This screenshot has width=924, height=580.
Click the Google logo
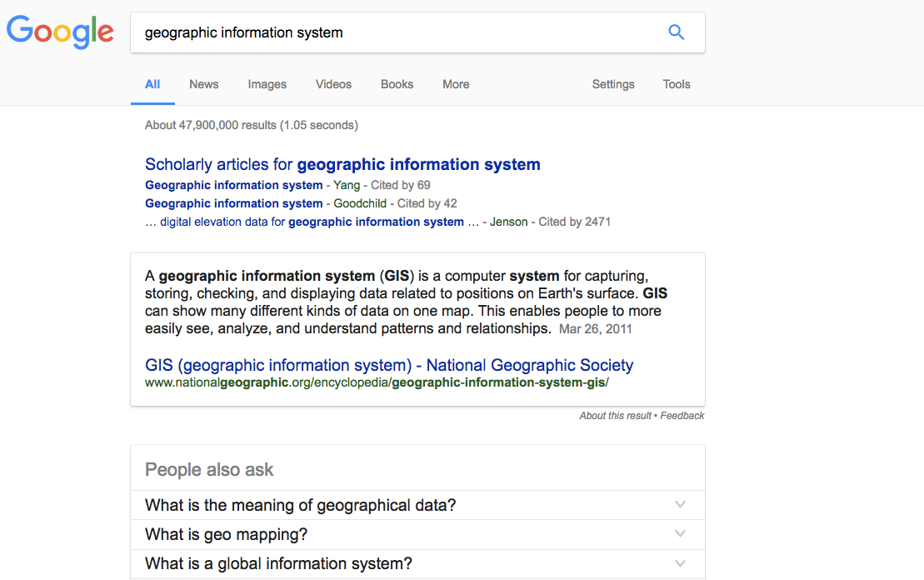pyautogui.click(x=60, y=32)
